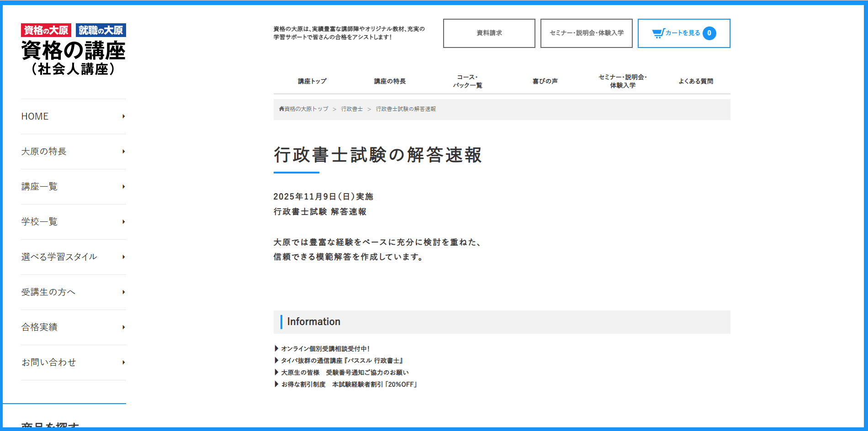This screenshot has height=431, width=868.
Task: Click the cart count badge showing 0
Action: (x=709, y=33)
